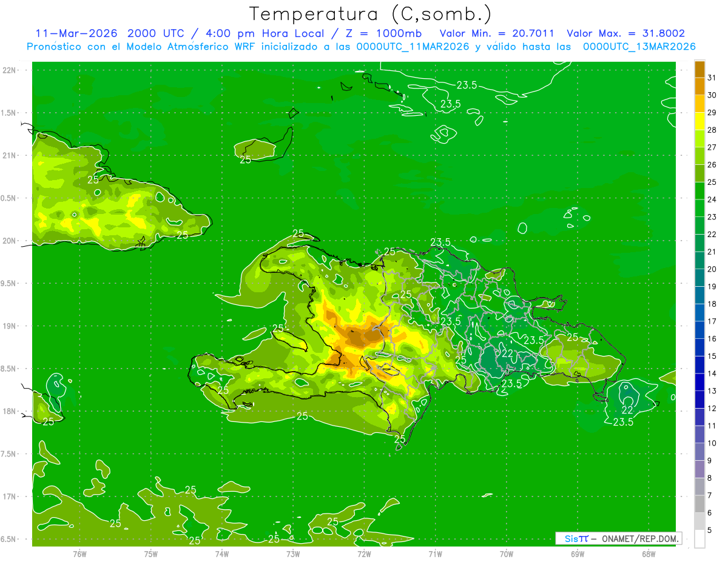The width and height of the screenshot is (728, 562).
Task: Click the '2000 UTC' time text
Action: (x=155, y=33)
